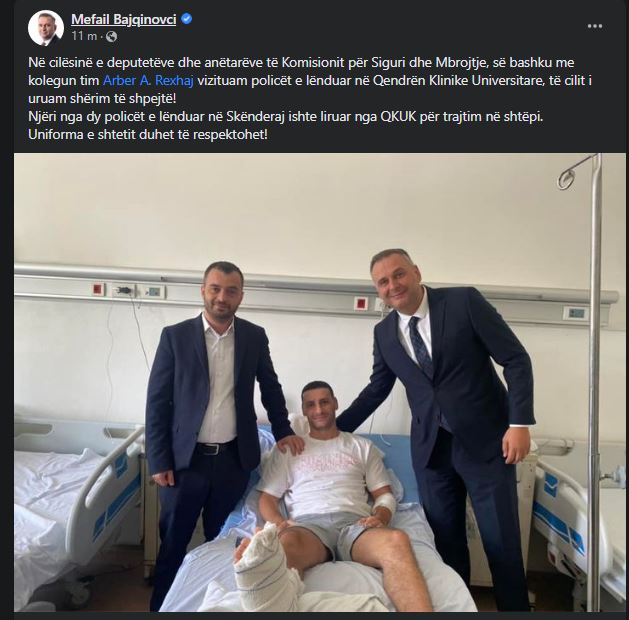The width and height of the screenshot is (629, 620).
Task: Click the sentence 'Uniforma e shtetit duhet të respektohet!'
Action: (x=148, y=134)
